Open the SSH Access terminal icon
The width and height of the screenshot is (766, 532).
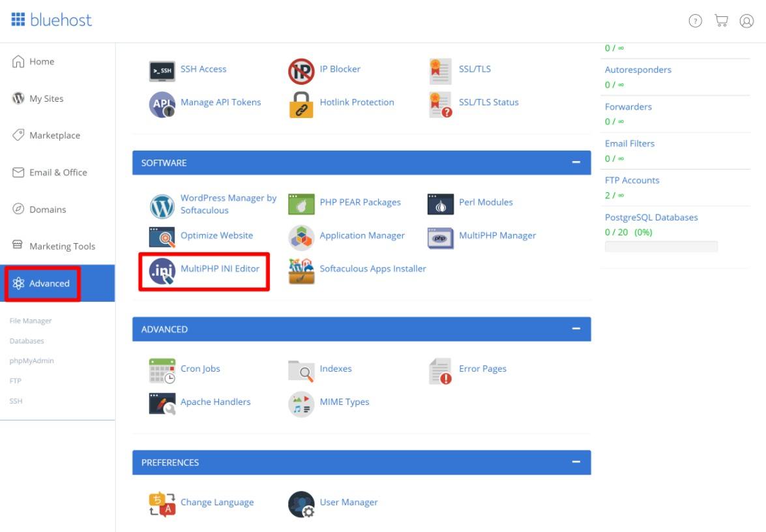162,71
